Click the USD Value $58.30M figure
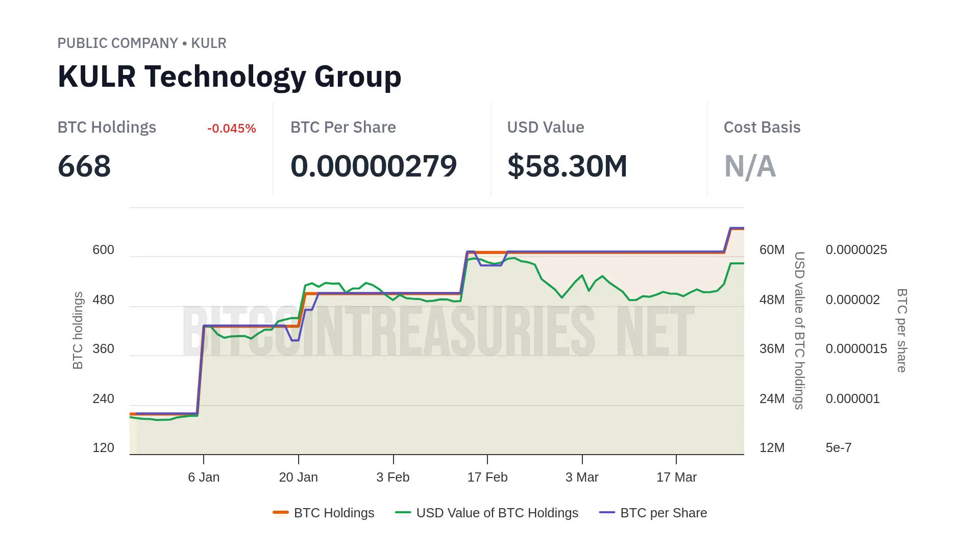This screenshot has width=980, height=551. click(567, 166)
